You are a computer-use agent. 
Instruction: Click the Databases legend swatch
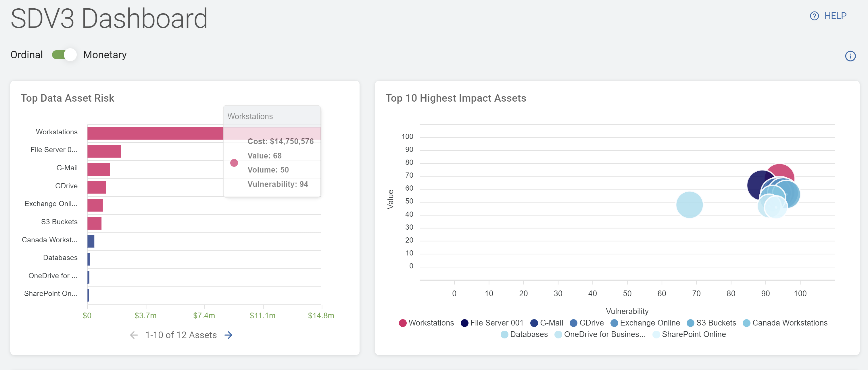pos(504,334)
